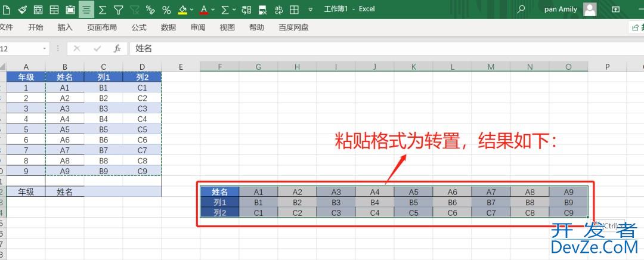
Task: Open the 插入 ribbon tab
Action: [65, 27]
